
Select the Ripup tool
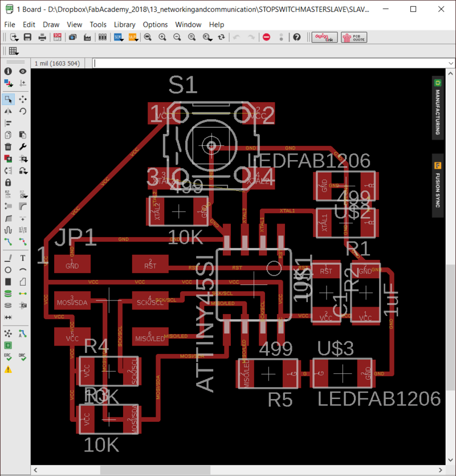pyautogui.click(x=23, y=242)
